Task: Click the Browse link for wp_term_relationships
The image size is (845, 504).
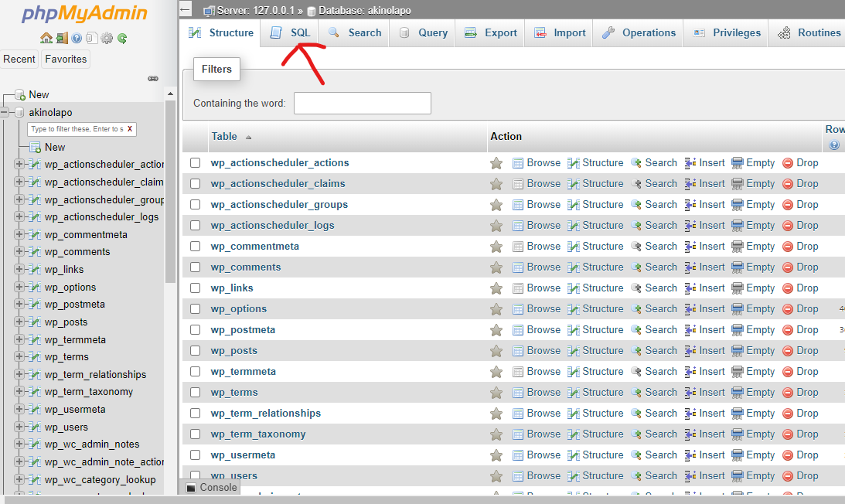Action: tap(543, 414)
